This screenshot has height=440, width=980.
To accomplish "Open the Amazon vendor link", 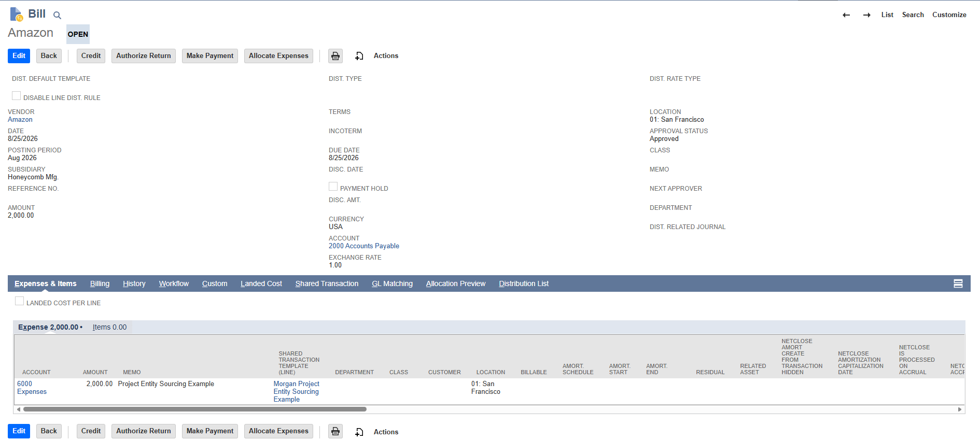I will point(20,120).
